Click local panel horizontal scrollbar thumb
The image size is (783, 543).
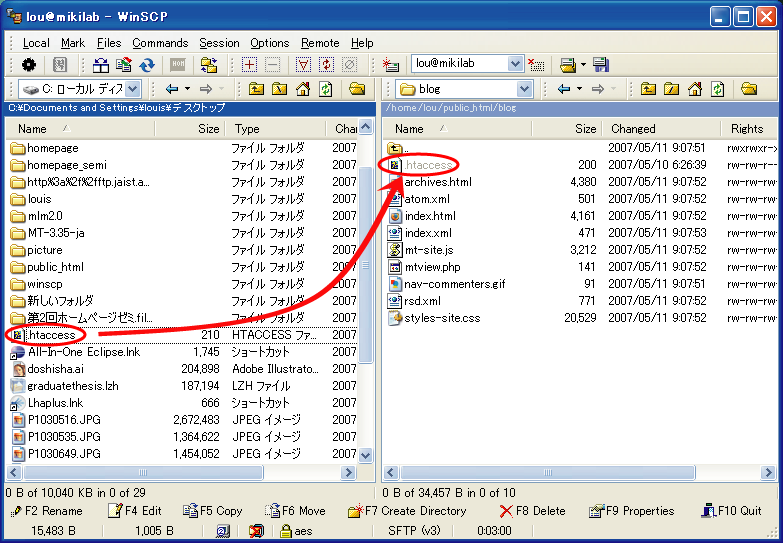click(x=143, y=472)
